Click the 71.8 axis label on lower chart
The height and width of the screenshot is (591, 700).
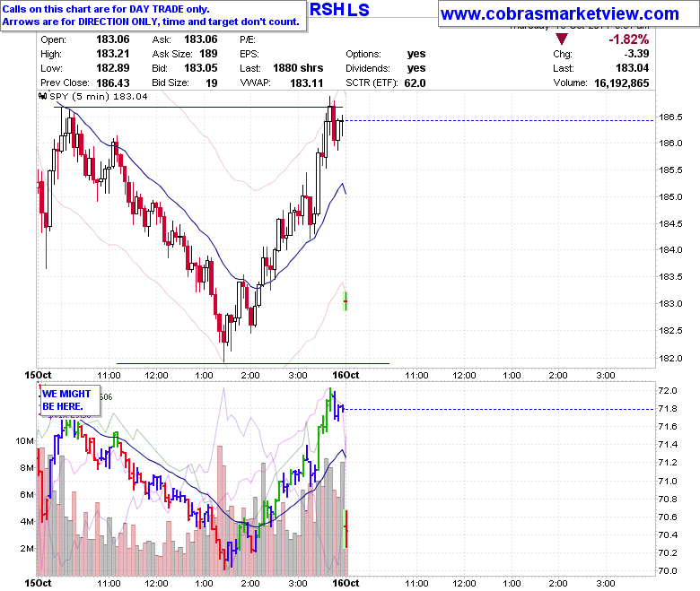click(668, 409)
